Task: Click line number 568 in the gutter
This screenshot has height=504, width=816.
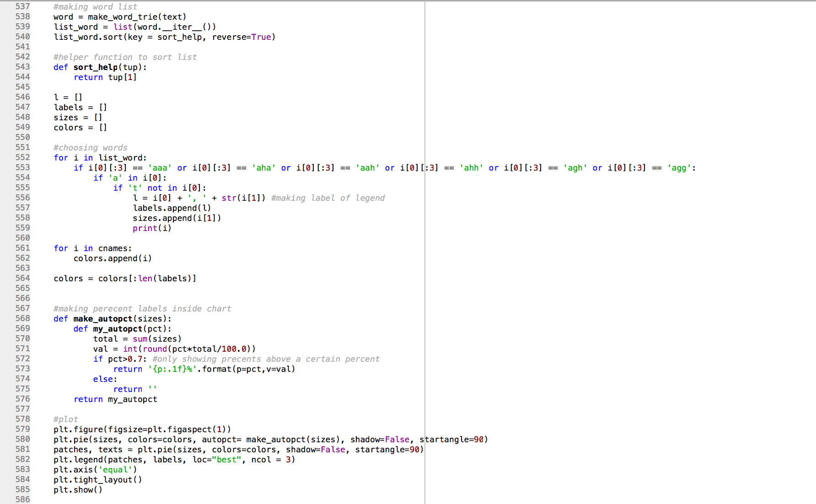Action: (22, 318)
